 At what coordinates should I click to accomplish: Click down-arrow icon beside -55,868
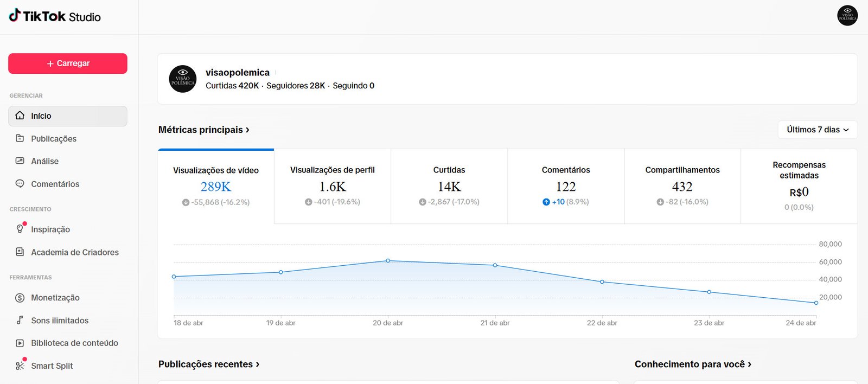coord(186,202)
